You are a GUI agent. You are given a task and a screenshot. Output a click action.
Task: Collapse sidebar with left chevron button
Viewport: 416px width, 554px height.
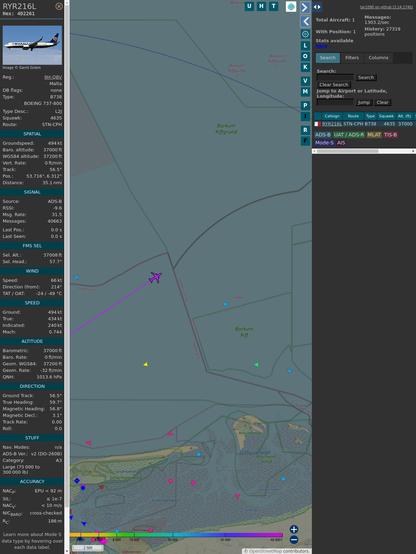coord(305,22)
